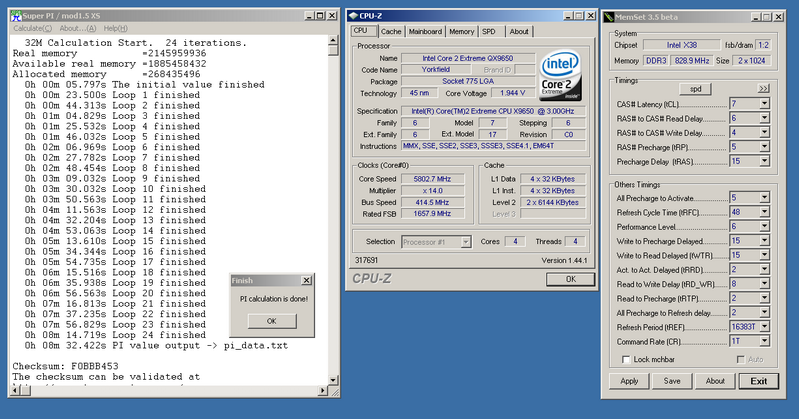Switch to the Mainboard tab in CPU-Z
799x419 pixels.
(425, 32)
